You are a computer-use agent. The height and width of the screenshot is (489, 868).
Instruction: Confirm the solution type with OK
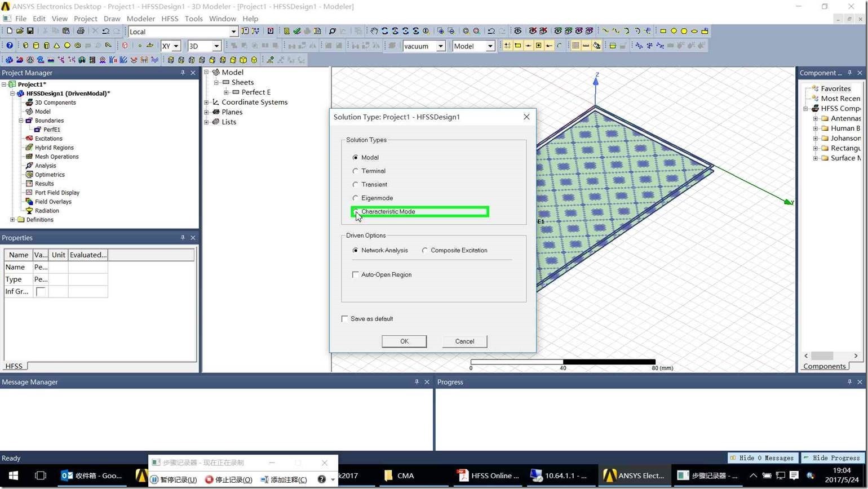coord(404,341)
